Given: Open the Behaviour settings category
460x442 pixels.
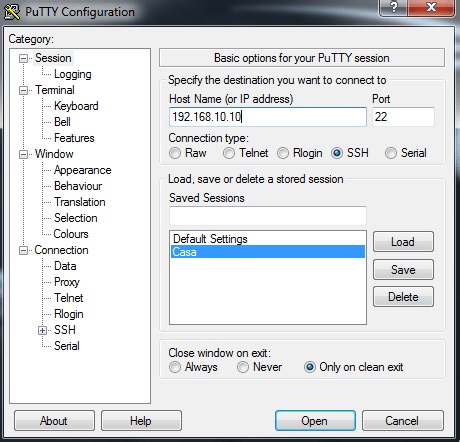Looking at the screenshot, I should (x=78, y=186).
